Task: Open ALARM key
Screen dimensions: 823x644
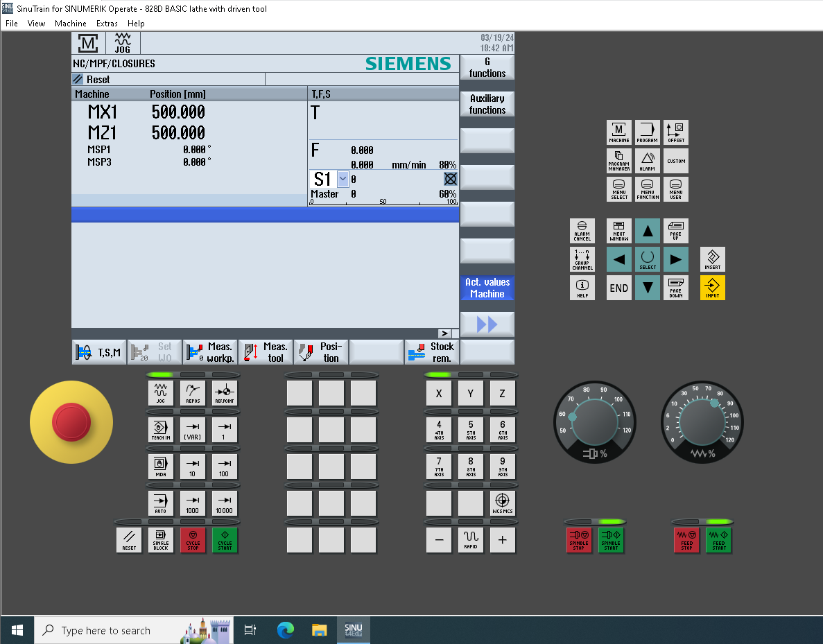Action: point(647,161)
